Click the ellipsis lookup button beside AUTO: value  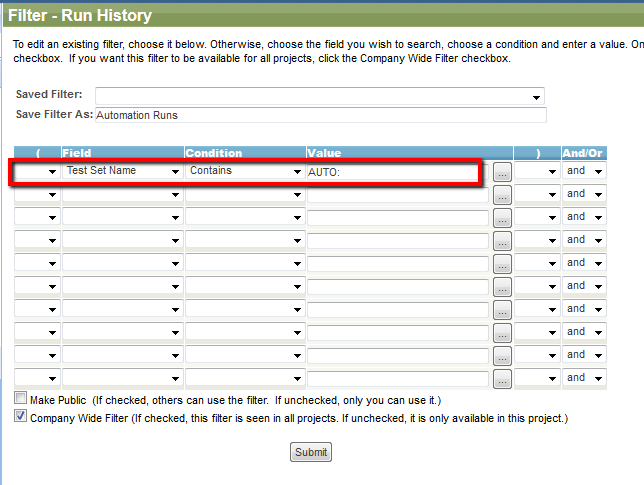tap(502, 172)
